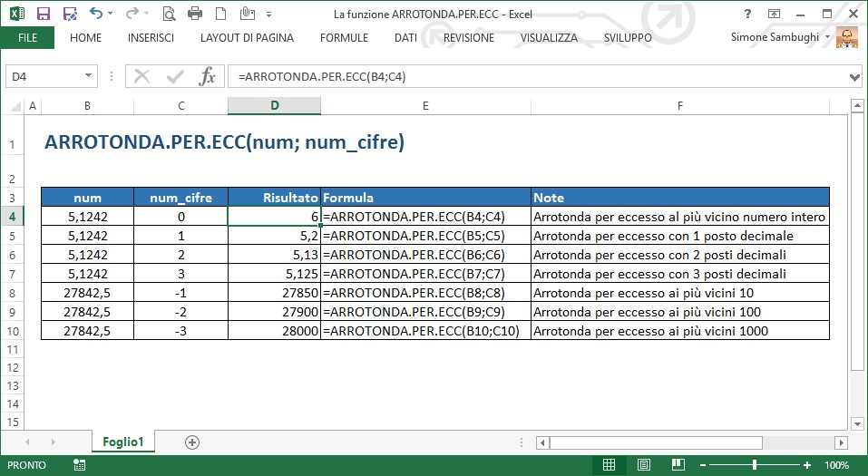This screenshot has height=476, width=868.
Task: Open the Name Box dropdown arrow
Action: 88,77
